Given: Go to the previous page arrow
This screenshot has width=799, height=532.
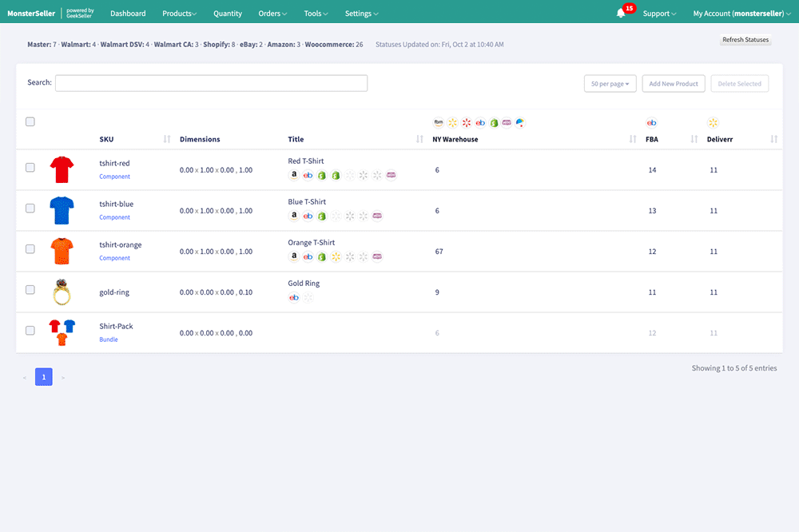Looking at the screenshot, I should tap(25, 378).
